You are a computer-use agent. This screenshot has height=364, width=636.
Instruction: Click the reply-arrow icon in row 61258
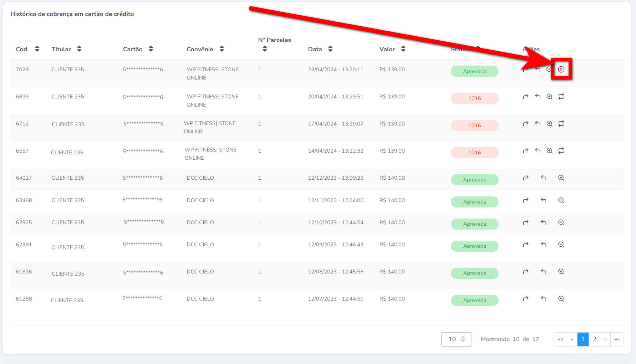(543, 299)
